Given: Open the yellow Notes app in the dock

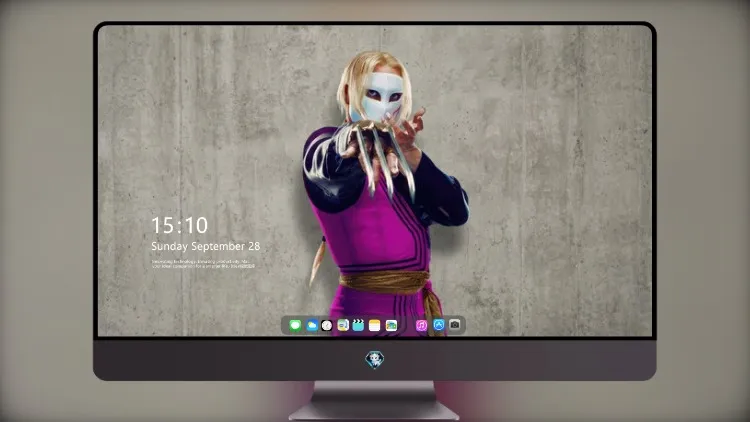Looking at the screenshot, I should [375, 325].
